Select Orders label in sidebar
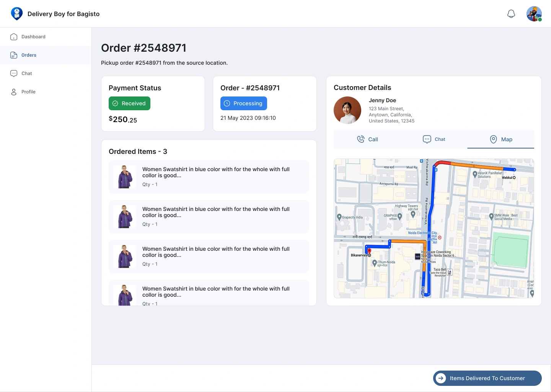This screenshot has height=392, width=551. [x=29, y=55]
